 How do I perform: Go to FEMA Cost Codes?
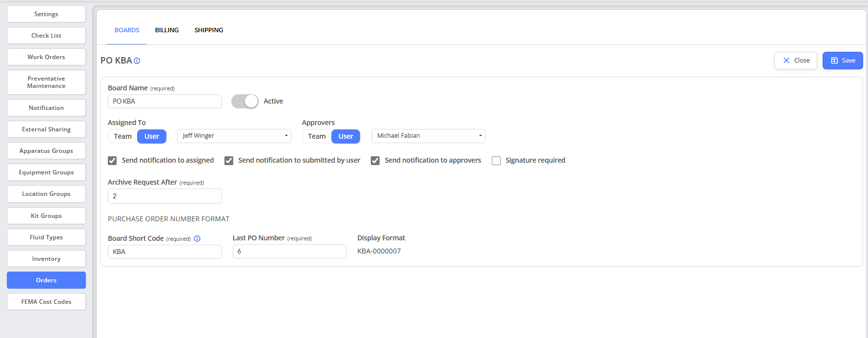click(46, 302)
